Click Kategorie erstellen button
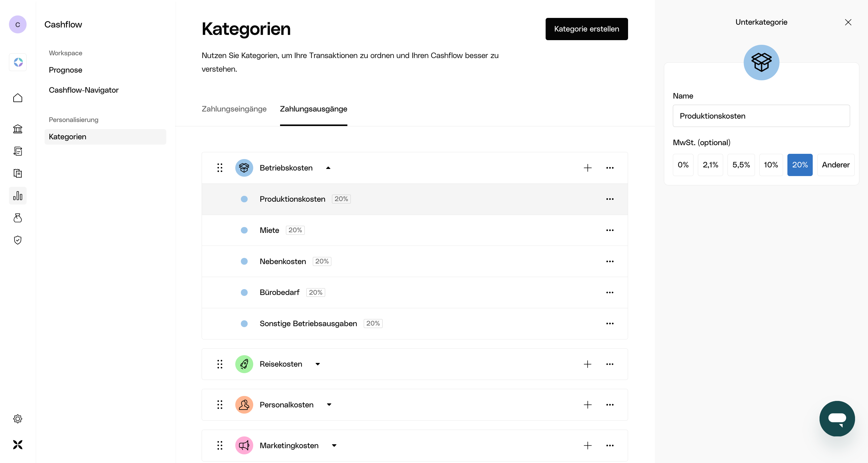This screenshot has height=463, width=868. pyautogui.click(x=586, y=29)
